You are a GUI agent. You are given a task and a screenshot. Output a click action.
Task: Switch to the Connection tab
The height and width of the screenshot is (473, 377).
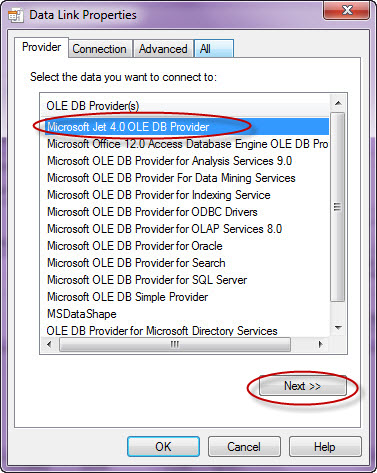[99, 49]
